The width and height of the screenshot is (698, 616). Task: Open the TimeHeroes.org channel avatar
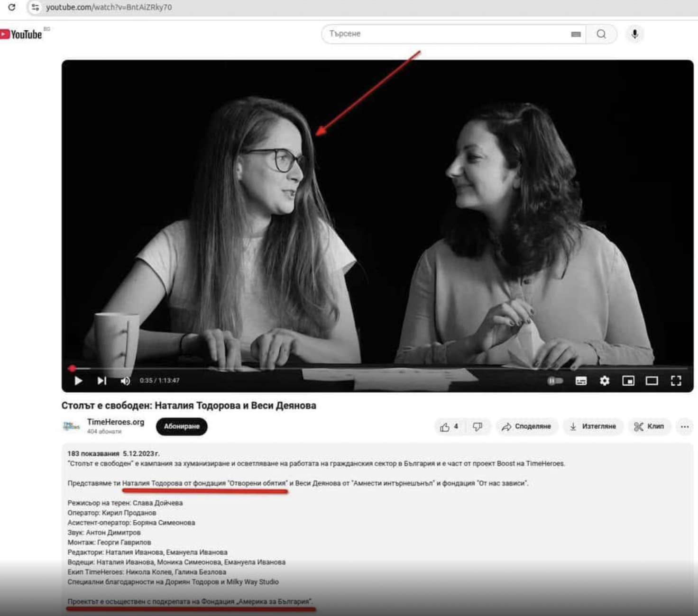tap(71, 426)
